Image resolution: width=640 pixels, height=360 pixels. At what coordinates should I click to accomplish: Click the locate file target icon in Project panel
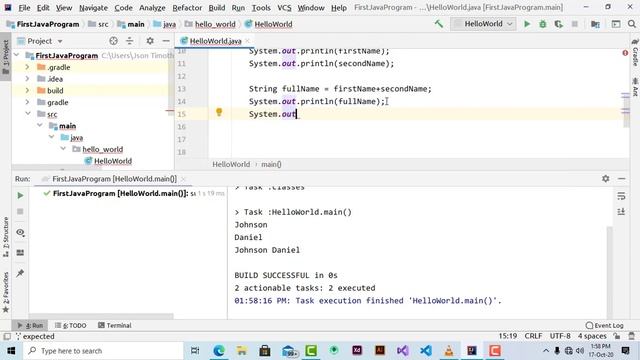pos(113,41)
